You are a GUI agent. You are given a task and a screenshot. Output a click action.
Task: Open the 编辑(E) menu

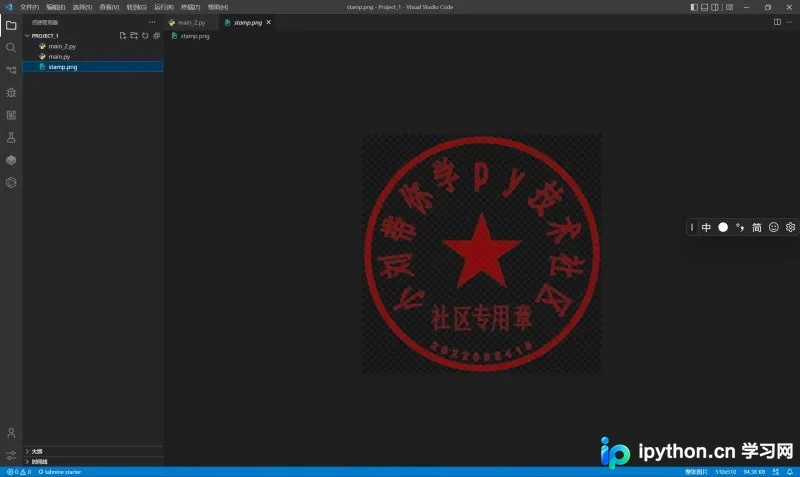[x=56, y=7]
